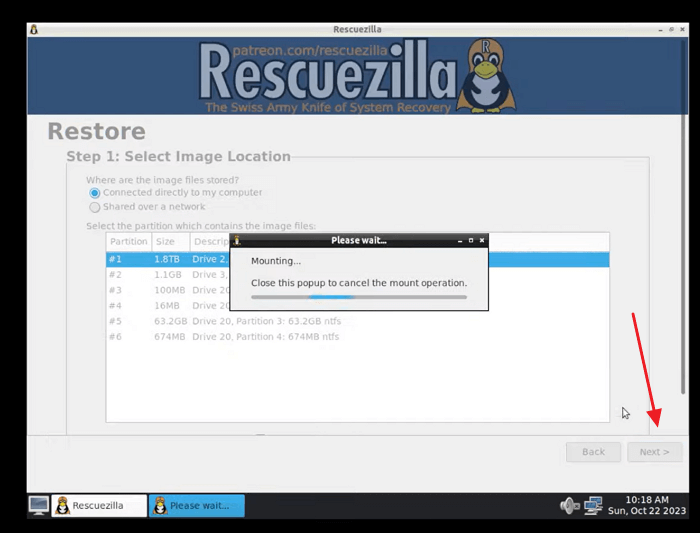The image size is (700, 533).
Task: Sort by the Partition column header
Action: [x=129, y=242]
